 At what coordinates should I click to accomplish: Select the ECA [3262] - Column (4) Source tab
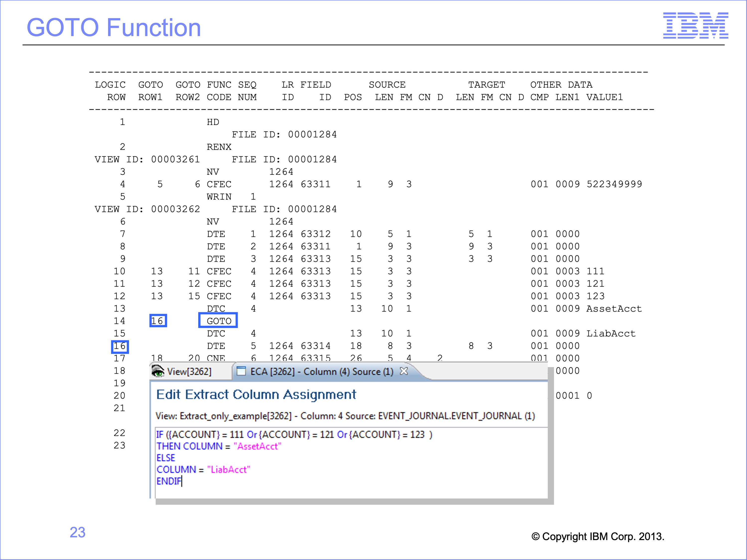(321, 372)
